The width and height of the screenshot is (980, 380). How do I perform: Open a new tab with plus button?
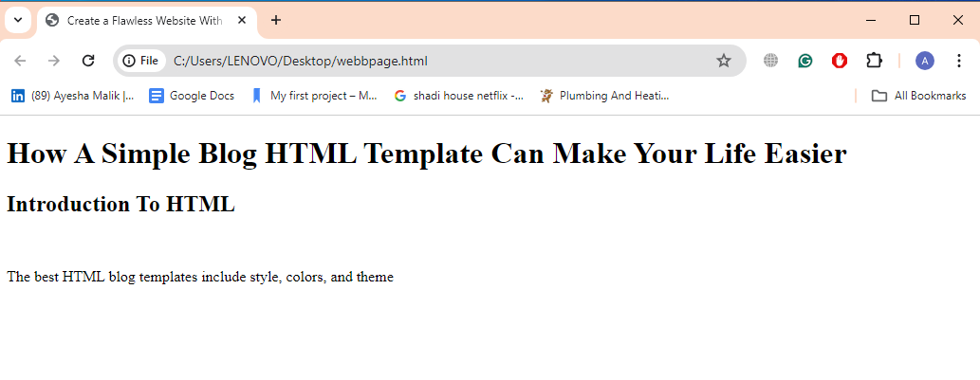tap(276, 21)
